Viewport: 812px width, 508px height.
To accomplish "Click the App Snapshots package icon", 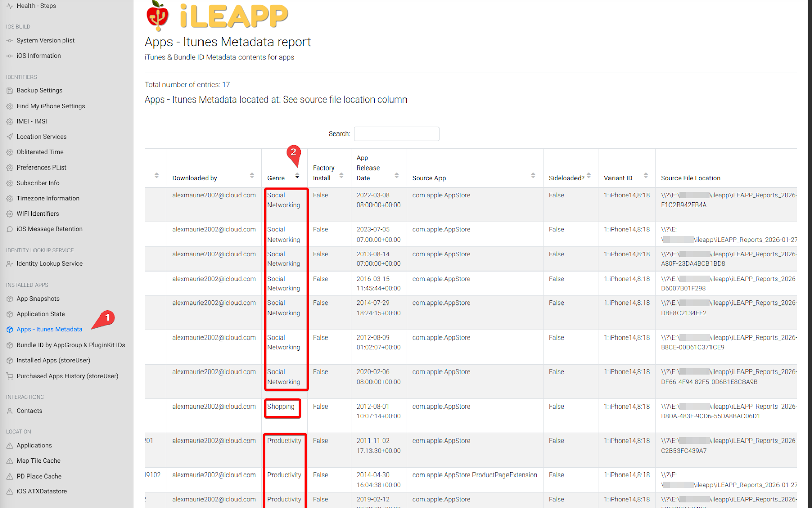I will click(10, 299).
